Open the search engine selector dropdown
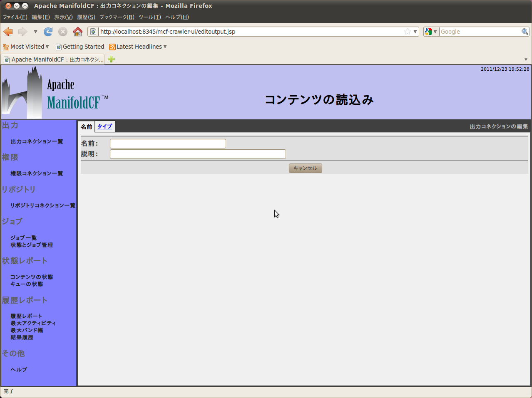 (x=431, y=32)
